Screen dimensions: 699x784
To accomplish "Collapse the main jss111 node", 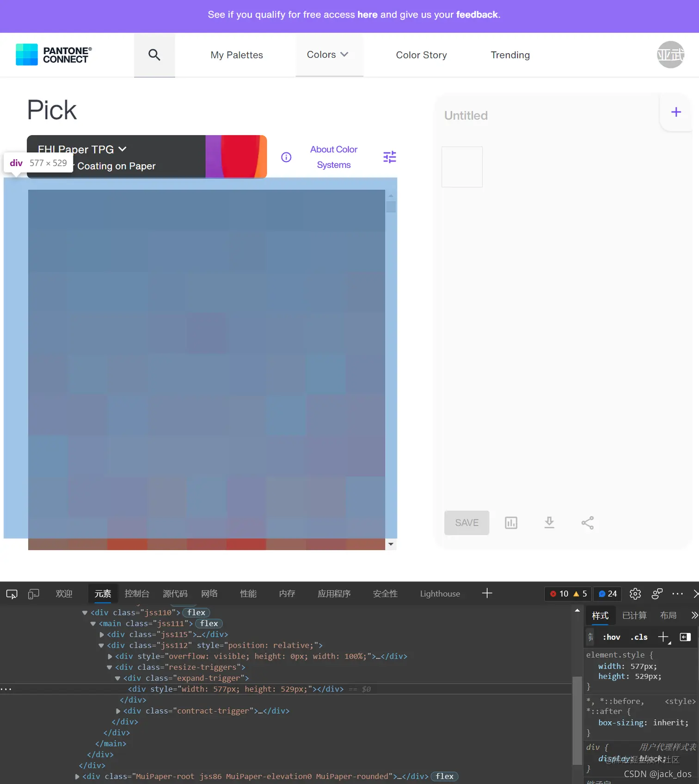I will point(93,624).
